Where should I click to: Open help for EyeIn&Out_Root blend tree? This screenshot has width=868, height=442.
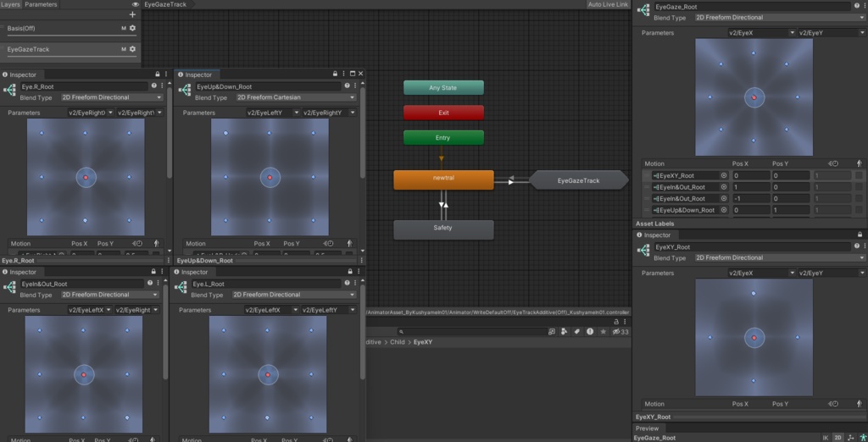point(150,284)
